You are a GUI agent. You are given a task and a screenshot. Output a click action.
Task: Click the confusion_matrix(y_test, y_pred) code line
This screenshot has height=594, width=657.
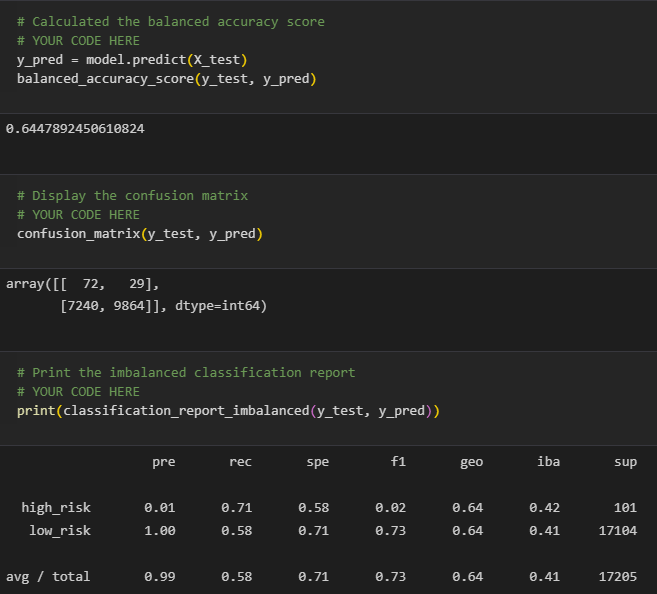coord(140,234)
